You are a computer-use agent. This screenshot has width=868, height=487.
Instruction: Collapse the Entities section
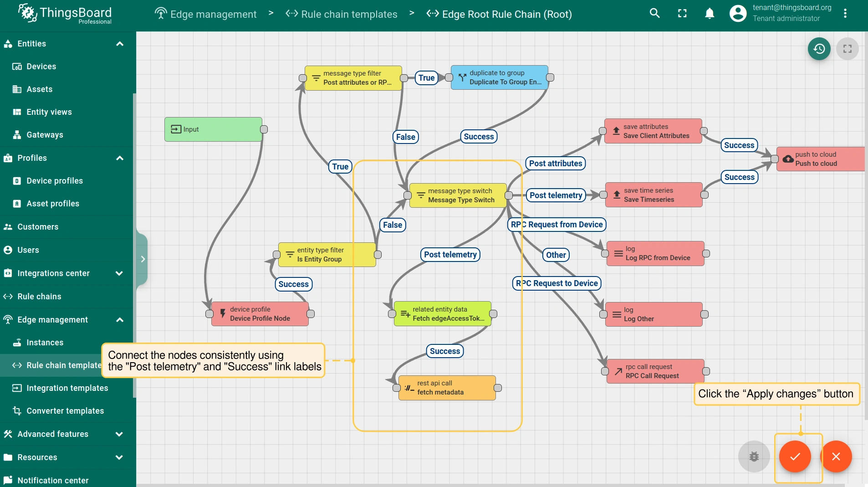pyautogui.click(x=120, y=44)
